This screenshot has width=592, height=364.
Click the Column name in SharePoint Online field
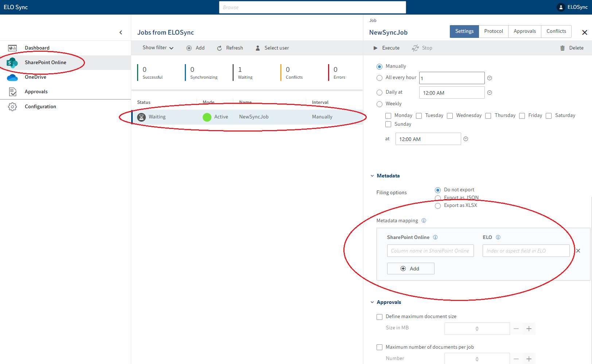(430, 251)
